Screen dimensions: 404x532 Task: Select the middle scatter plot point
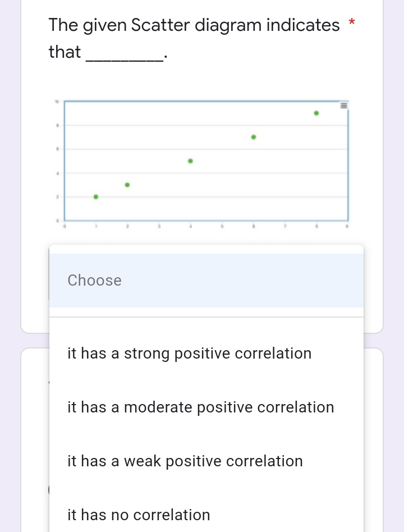[x=190, y=161]
